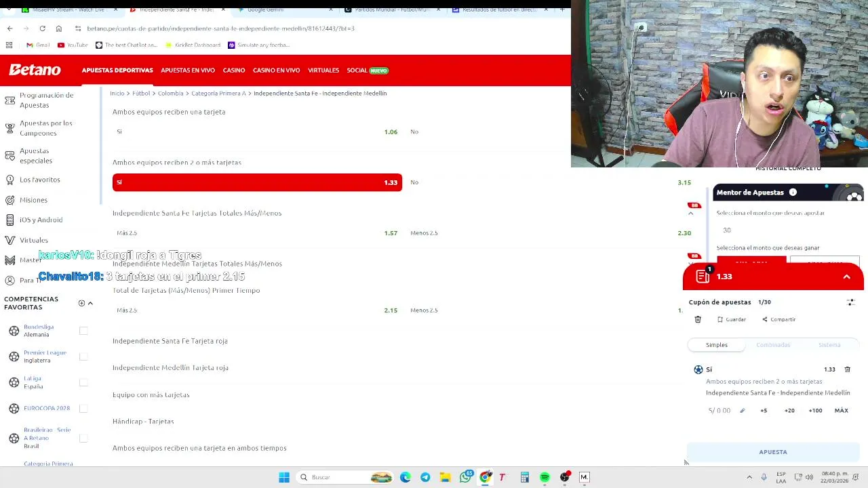This screenshot has height=488, width=868.
Task: Check the EUROCOPA 2028 checkbox
Action: click(x=83, y=408)
